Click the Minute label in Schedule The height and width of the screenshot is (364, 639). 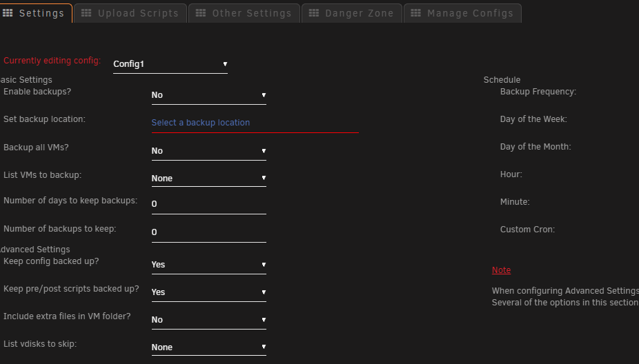pos(515,202)
